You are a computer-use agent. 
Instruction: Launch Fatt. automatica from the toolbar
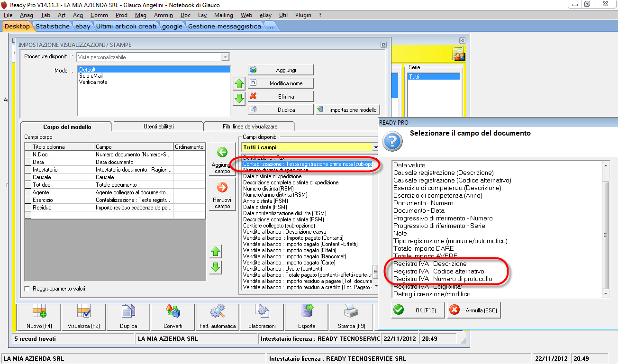(x=218, y=318)
